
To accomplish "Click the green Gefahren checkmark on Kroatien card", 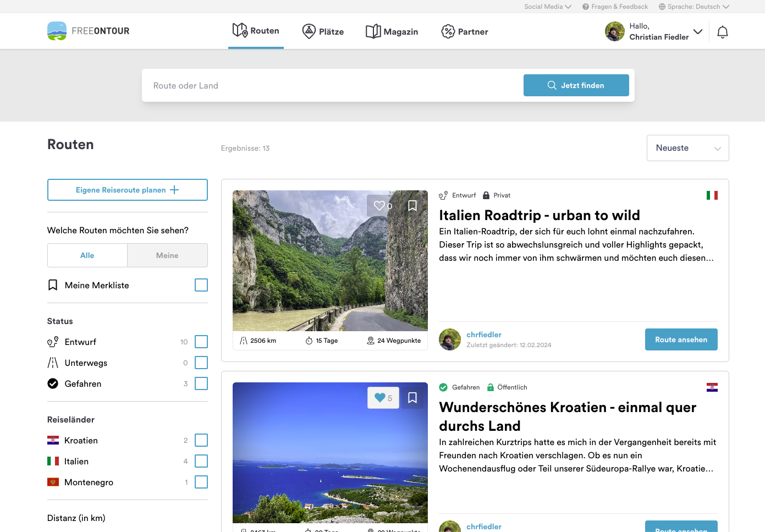I will click(443, 387).
